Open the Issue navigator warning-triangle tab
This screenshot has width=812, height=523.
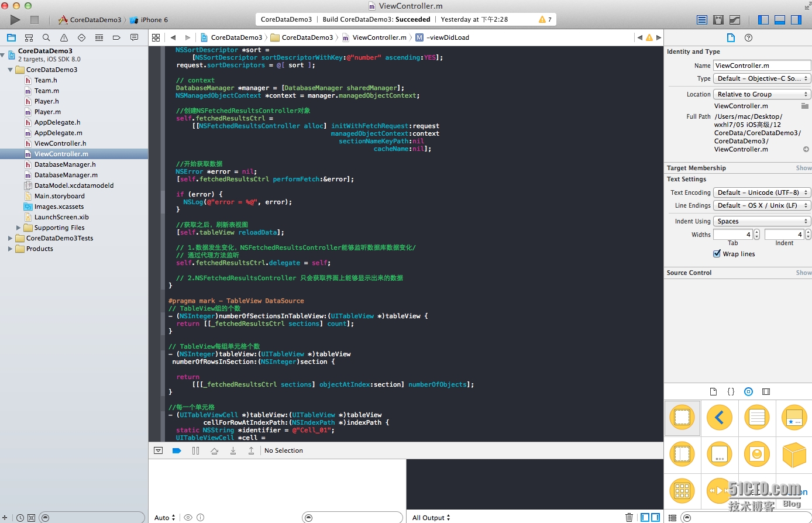click(x=64, y=37)
